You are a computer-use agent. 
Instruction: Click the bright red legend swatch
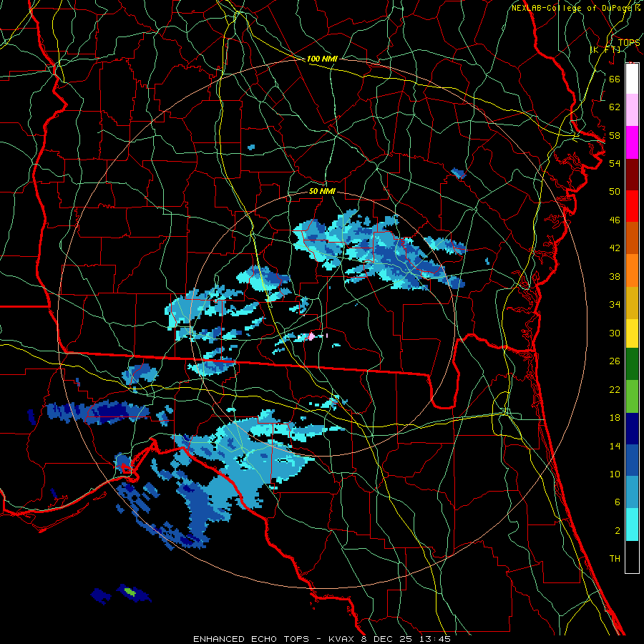[x=632, y=206]
